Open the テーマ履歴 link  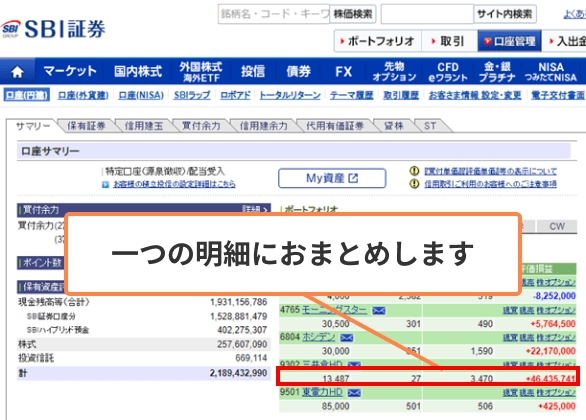pyautogui.click(x=351, y=95)
